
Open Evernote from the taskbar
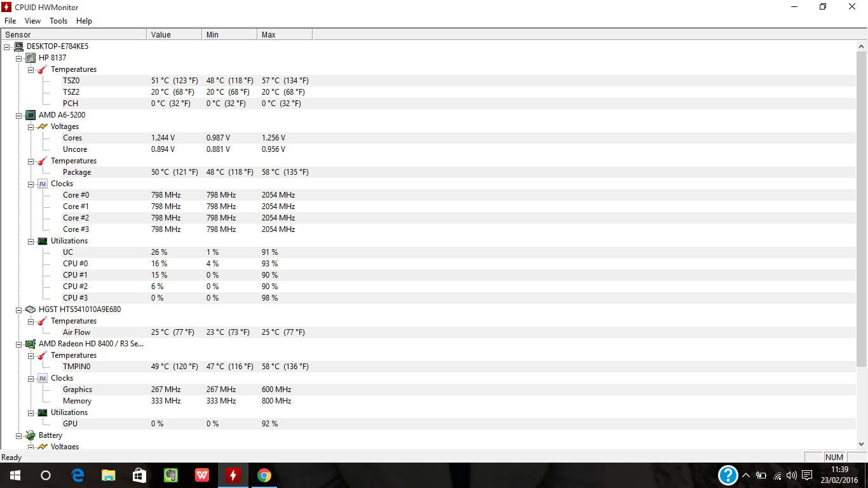(x=170, y=475)
